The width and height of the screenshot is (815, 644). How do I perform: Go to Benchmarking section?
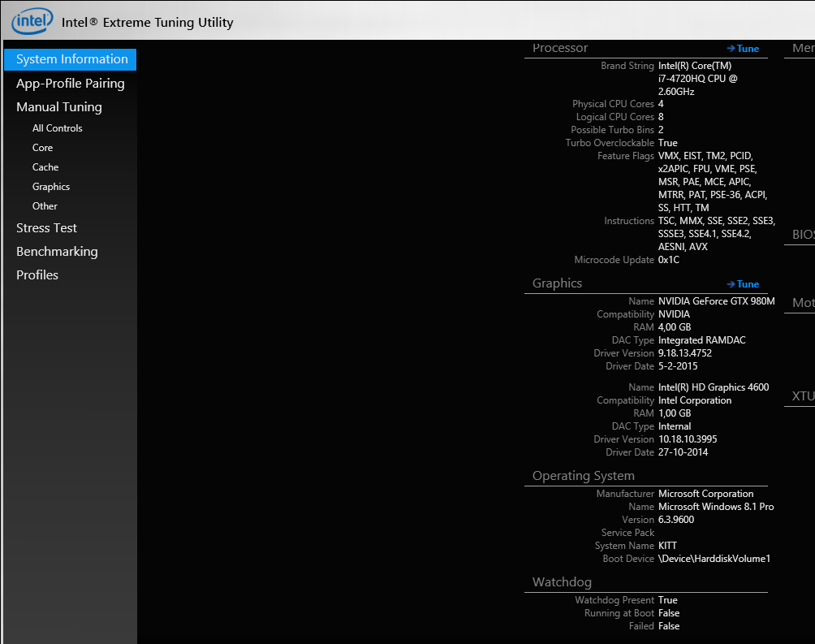57,251
